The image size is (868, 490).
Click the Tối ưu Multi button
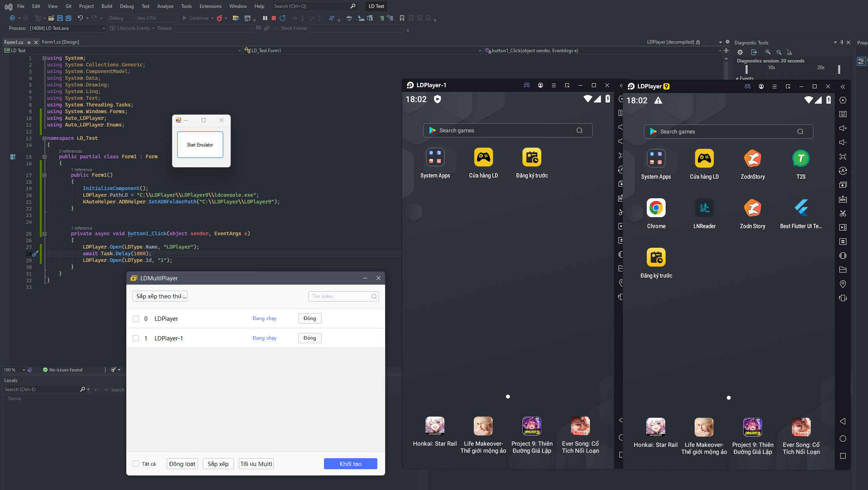tap(257, 464)
